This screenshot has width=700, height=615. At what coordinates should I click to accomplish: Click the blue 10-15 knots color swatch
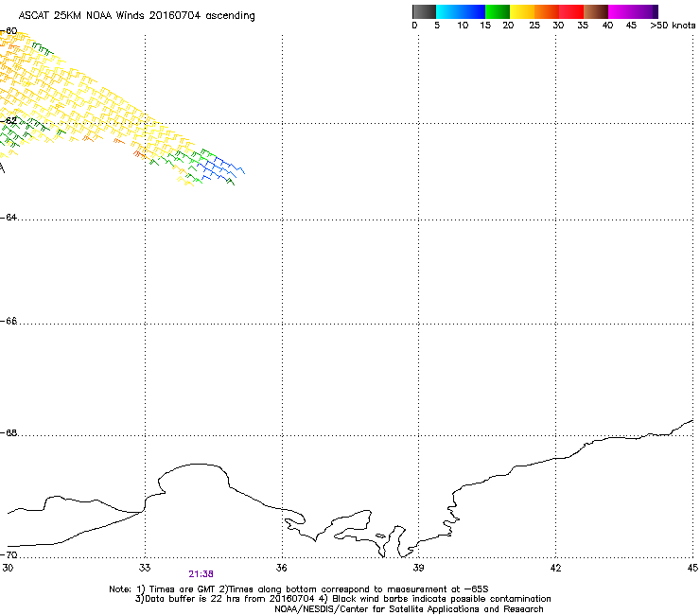[473, 11]
